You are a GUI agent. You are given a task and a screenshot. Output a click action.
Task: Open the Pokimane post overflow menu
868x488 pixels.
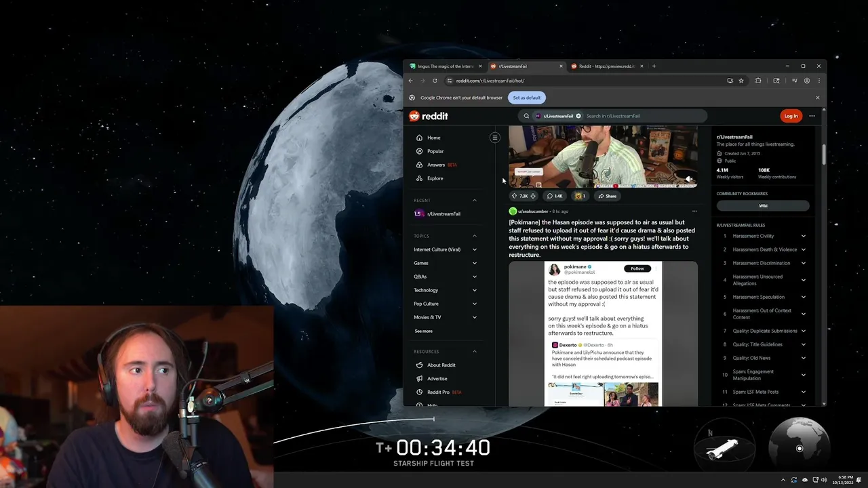[x=694, y=211]
